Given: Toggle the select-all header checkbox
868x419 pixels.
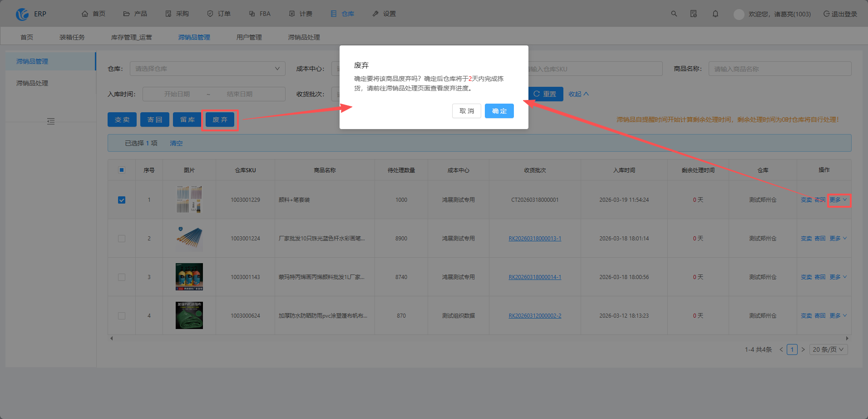Looking at the screenshot, I should click(122, 170).
